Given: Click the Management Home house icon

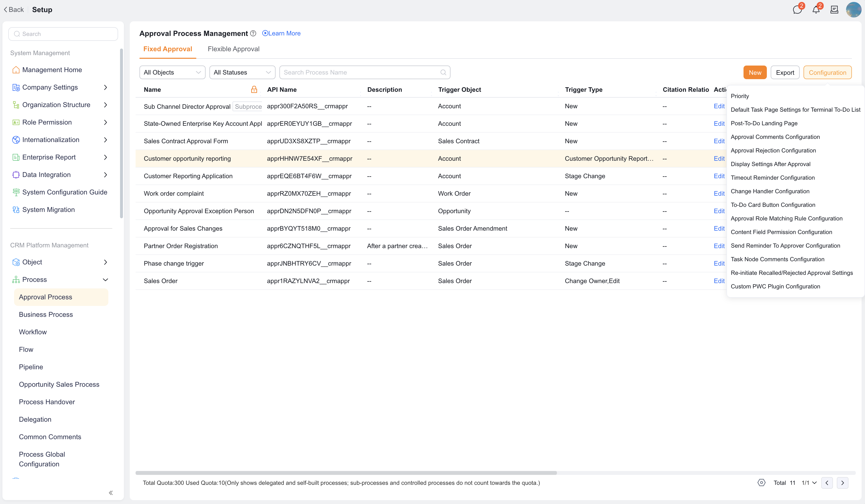Looking at the screenshot, I should click(16, 70).
